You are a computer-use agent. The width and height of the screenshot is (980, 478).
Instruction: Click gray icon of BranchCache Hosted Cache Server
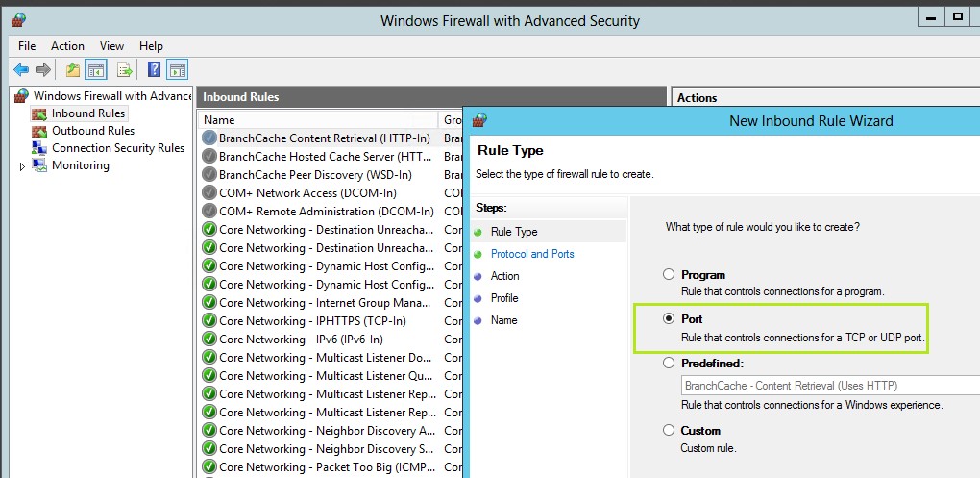click(209, 156)
